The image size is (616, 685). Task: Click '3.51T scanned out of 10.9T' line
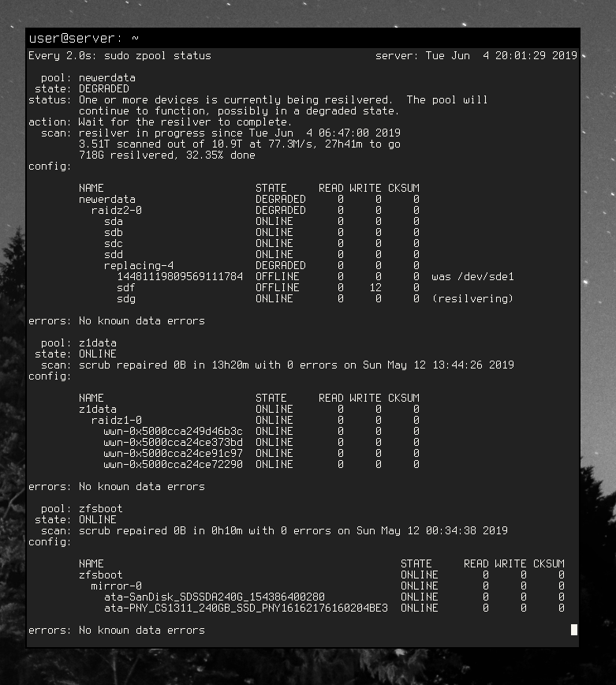click(x=239, y=144)
